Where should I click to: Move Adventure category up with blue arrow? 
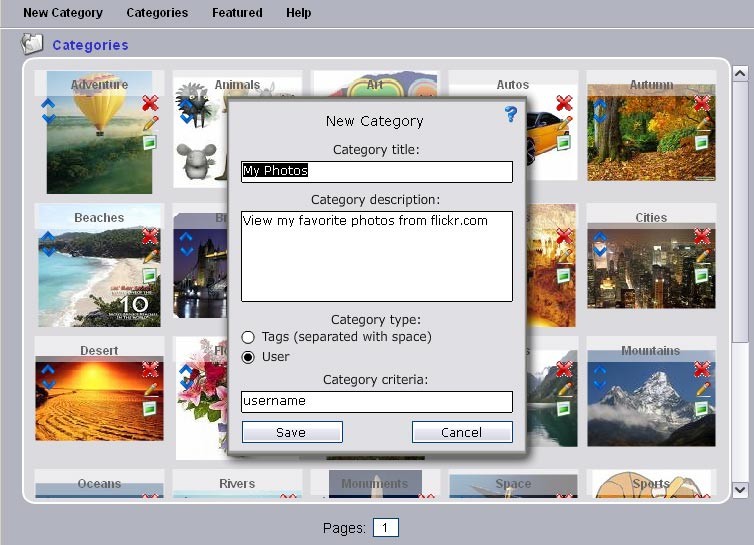pyautogui.click(x=48, y=104)
